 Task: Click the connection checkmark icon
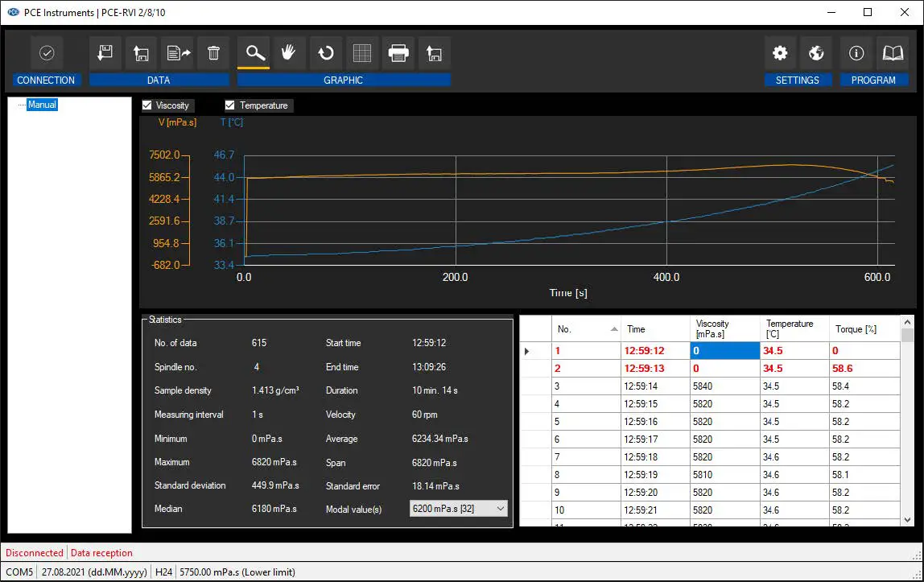click(x=47, y=53)
